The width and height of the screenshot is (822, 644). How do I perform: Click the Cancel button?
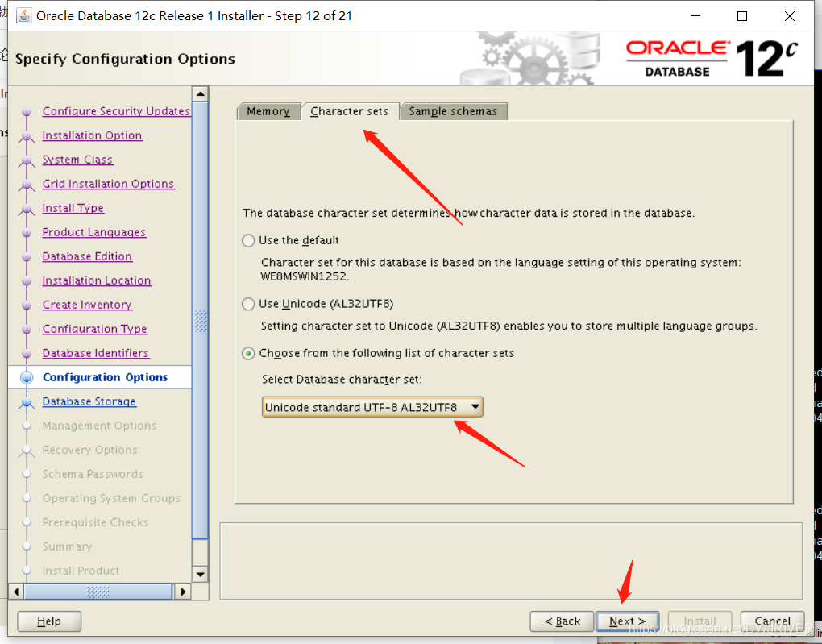coord(772,621)
